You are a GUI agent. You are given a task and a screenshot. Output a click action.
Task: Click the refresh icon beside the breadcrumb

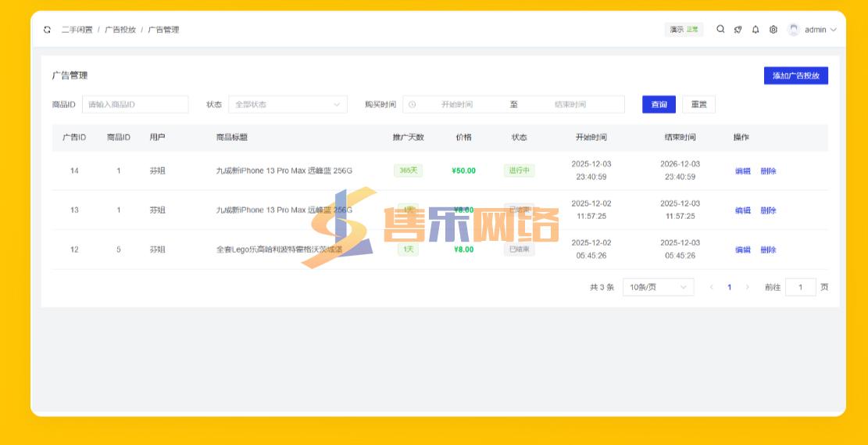(x=47, y=30)
